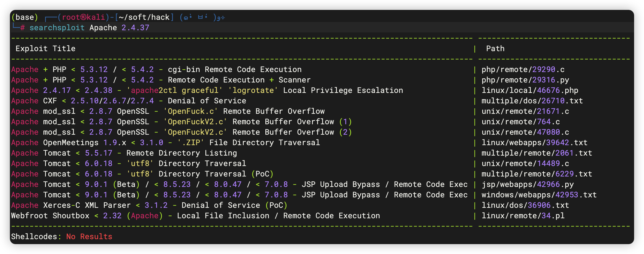
Task: Select path linux/dos/36906.txt
Action: (x=525, y=205)
